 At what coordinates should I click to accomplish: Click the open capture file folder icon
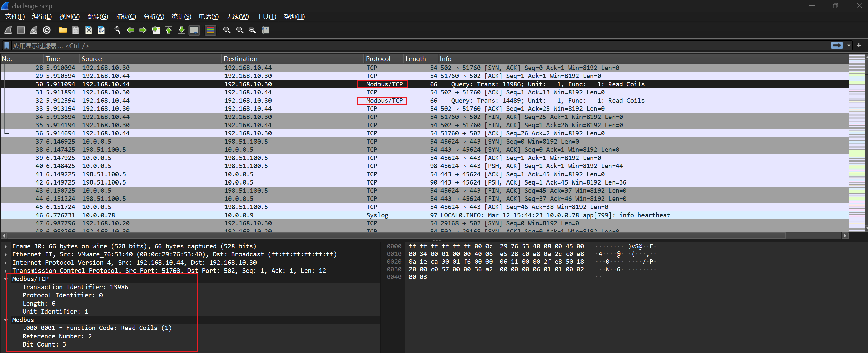pyautogui.click(x=63, y=30)
